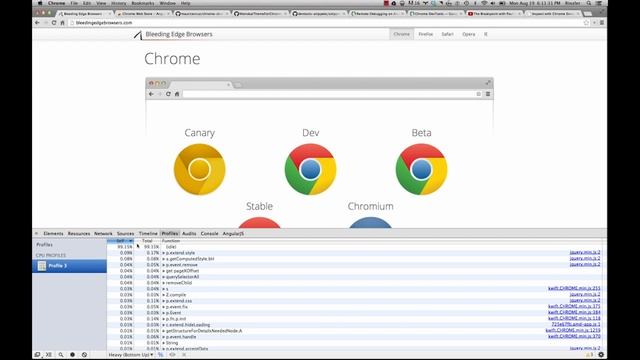This screenshot has height=360, width=640.
Task: Reload the page with refresh icon
Action: [54, 23]
